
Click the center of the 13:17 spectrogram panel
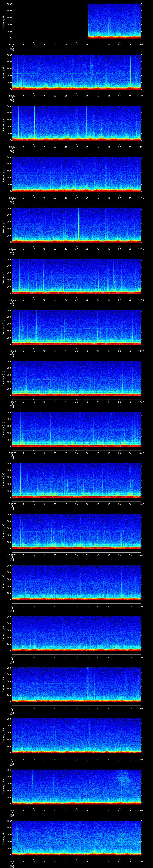click(x=77, y=429)
